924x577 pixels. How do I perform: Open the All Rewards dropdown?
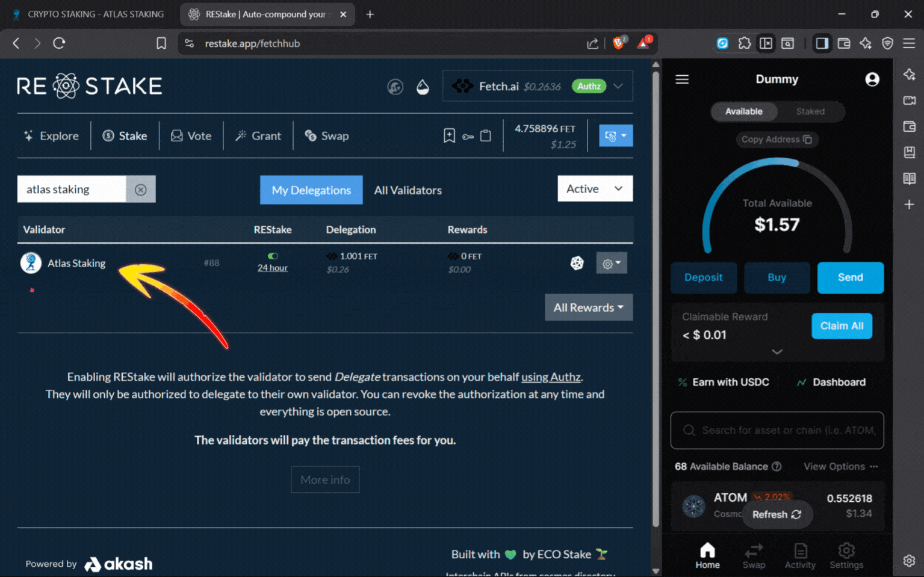pyautogui.click(x=588, y=307)
